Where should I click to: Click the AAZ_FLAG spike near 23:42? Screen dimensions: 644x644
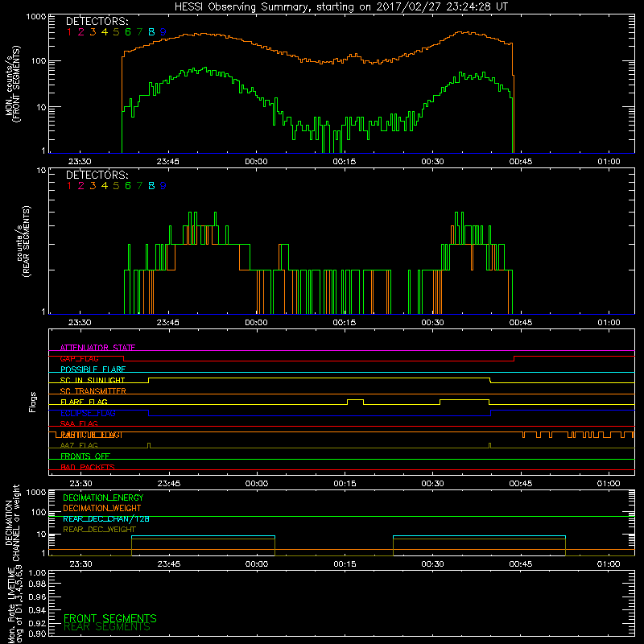tap(149, 445)
